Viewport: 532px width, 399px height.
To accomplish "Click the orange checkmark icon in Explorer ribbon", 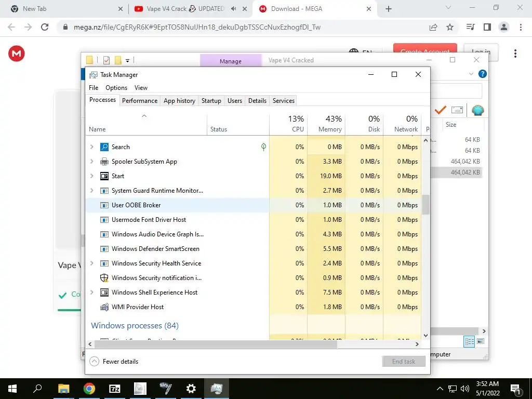I will (441, 110).
